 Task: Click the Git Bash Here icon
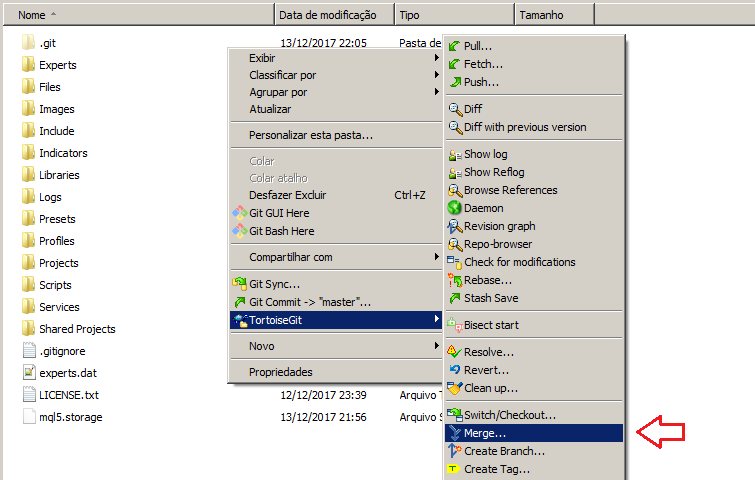tap(239, 231)
